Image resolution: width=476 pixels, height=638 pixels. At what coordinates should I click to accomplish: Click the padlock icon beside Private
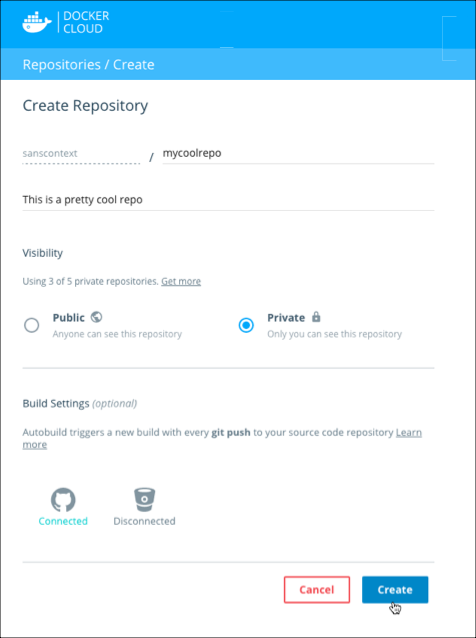(316, 317)
